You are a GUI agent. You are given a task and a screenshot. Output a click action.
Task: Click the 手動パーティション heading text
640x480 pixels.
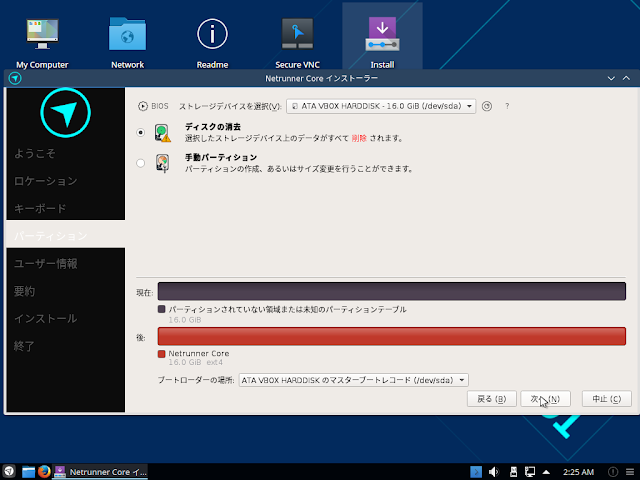click(x=221, y=157)
